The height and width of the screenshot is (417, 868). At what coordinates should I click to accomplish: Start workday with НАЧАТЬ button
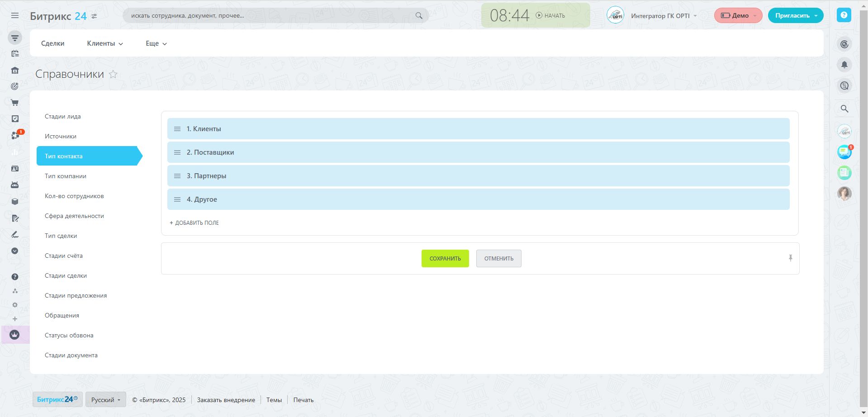coord(550,15)
